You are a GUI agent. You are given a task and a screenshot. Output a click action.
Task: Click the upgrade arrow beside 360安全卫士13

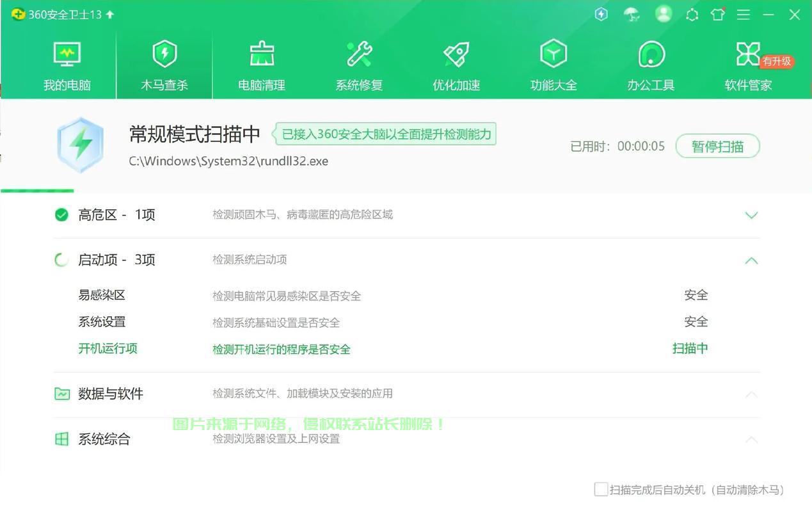point(110,14)
